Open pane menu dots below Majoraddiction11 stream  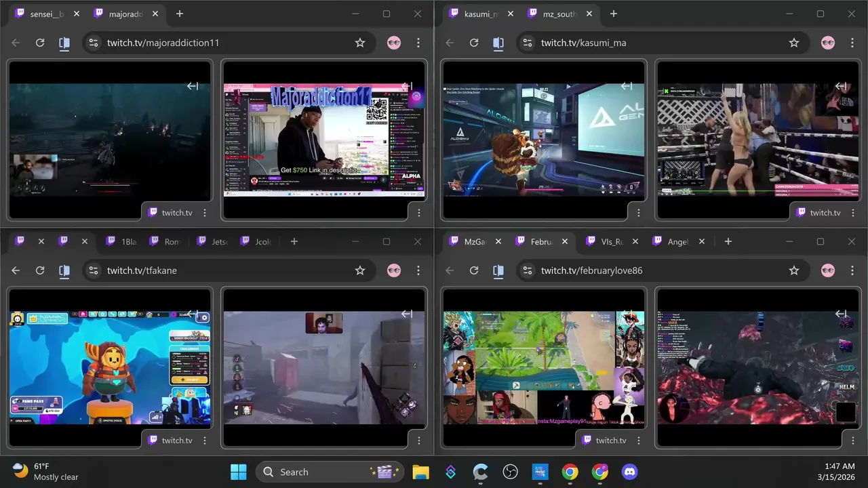(x=418, y=213)
